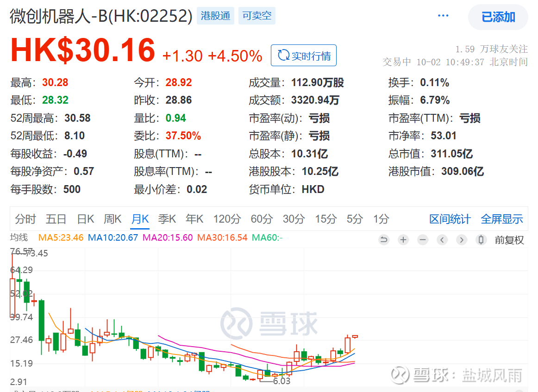This screenshot has height=392, width=538.
Task: Select the 日K chart tab
Action: [86, 219]
